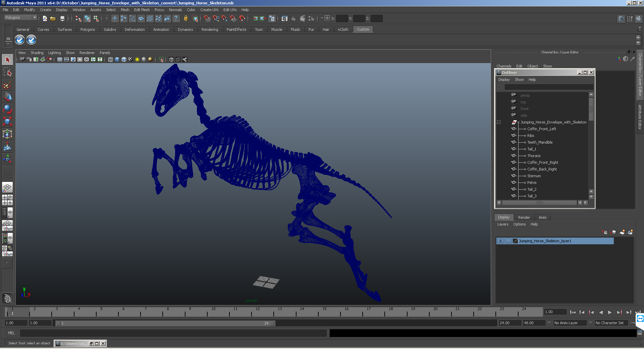
Task: Toggle film gate in panel toolbar
Action: pos(66,59)
